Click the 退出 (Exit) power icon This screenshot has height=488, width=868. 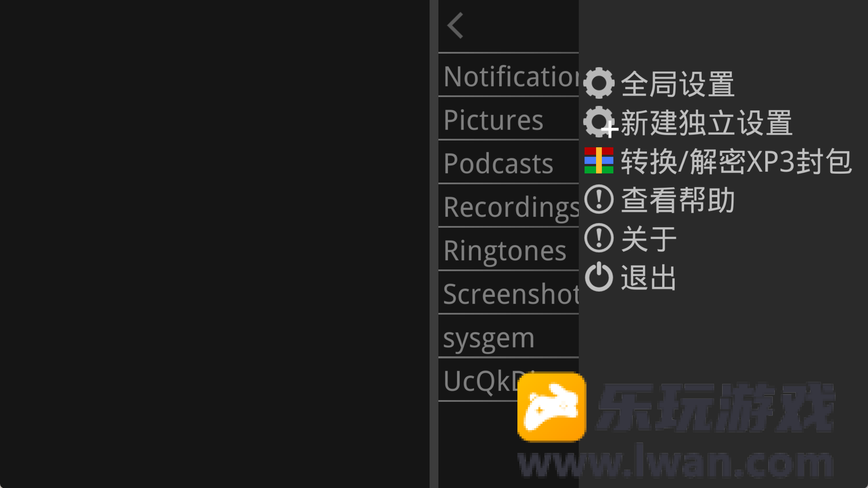coord(598,277)
